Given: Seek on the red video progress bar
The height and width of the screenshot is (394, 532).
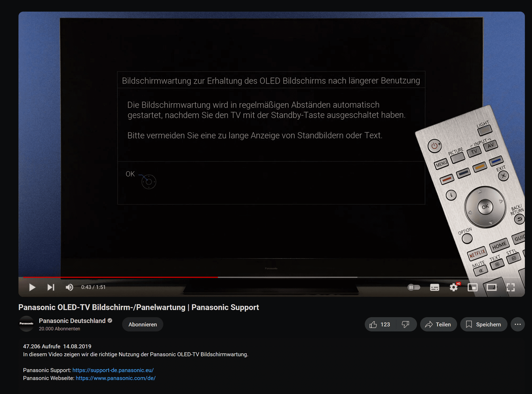Looking at the screenshot, I should pos(120,277).
